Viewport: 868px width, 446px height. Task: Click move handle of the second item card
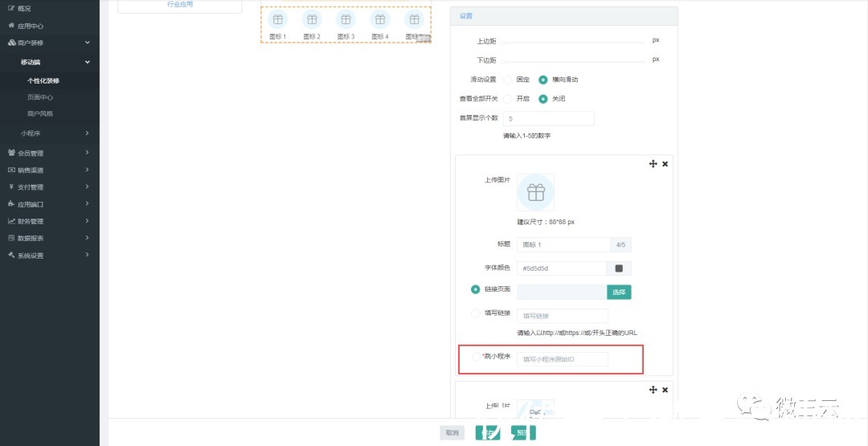[653, 390]
